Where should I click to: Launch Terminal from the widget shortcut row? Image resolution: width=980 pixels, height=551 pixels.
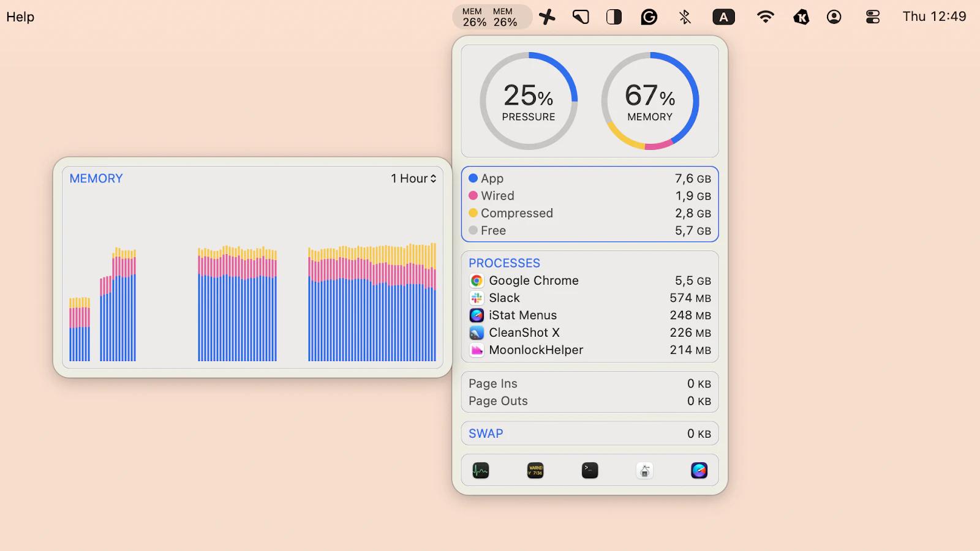(x=589, y=470)
